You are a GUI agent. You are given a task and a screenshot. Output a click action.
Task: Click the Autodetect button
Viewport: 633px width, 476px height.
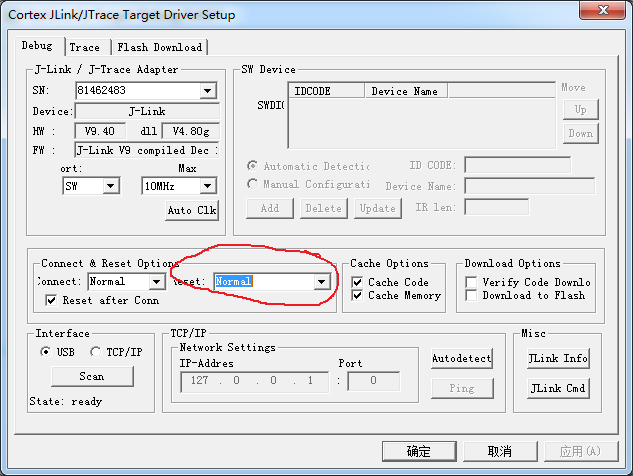462,358
